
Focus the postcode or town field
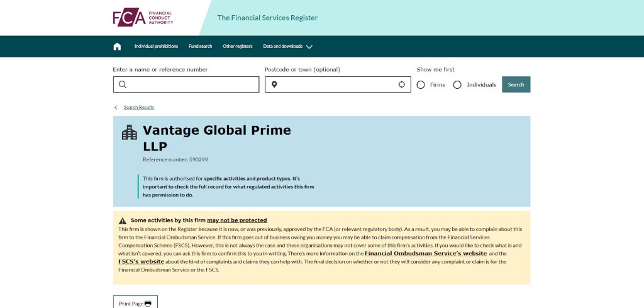tap(338, 84)
